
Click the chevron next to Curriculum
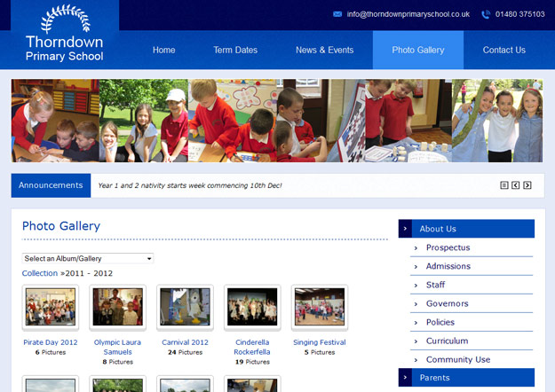(x=416, y=341)
